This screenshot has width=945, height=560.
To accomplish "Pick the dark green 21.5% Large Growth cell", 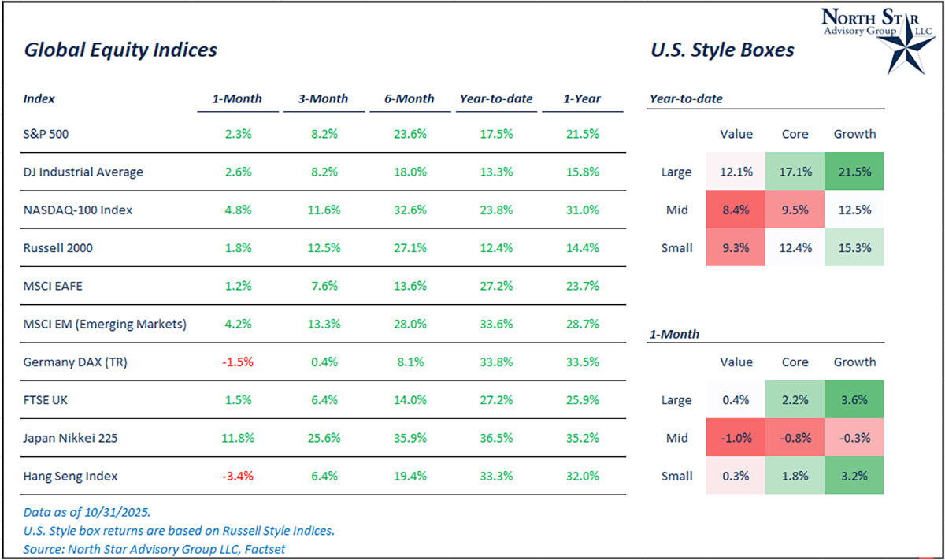I will pos(854,172).
